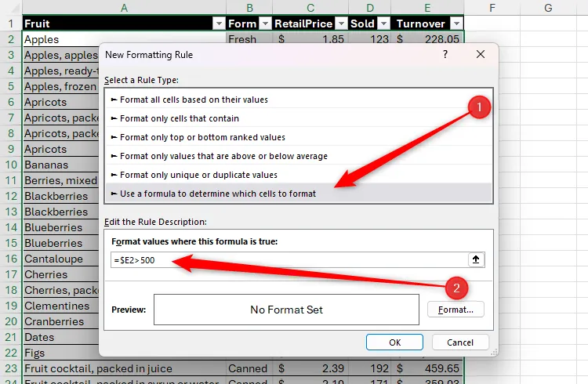The height and width of the screenshot is (384, 588).
Task: Click the collapse dialog range selector icon
Action: tap(475, 259)
